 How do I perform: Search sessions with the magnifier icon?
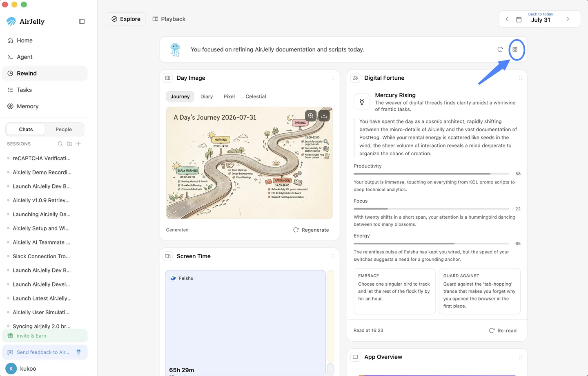click(x=60, y=144)
